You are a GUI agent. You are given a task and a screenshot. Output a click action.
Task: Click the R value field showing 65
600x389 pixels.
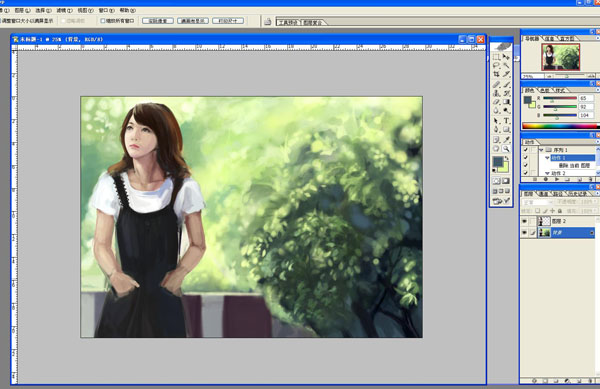586,98
